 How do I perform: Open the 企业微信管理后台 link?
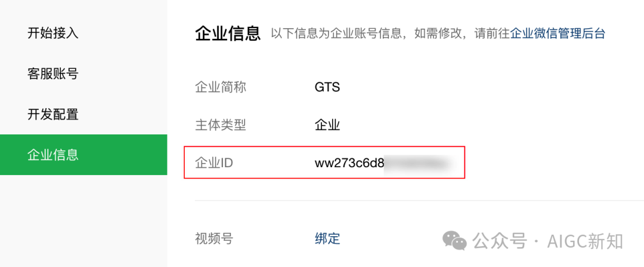tap(558, 33)
